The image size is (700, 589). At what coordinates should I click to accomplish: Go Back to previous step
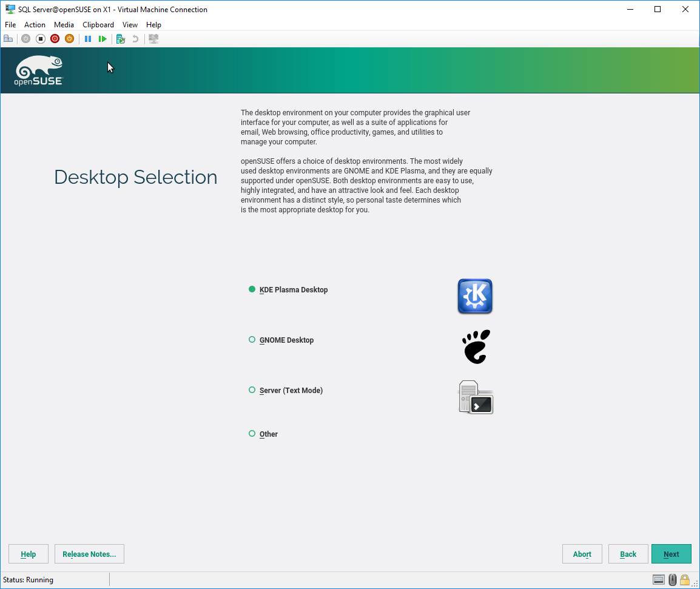(628, 554)
